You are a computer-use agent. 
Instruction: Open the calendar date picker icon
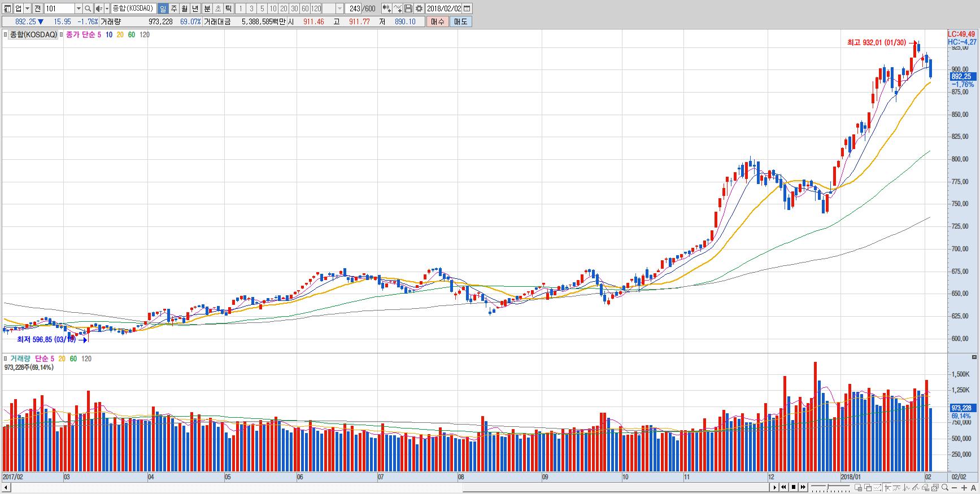coord(467,8)
